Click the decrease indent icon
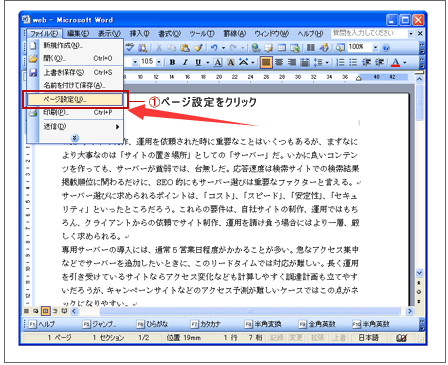This screenshot has height=365, width=448. (366, 62)
